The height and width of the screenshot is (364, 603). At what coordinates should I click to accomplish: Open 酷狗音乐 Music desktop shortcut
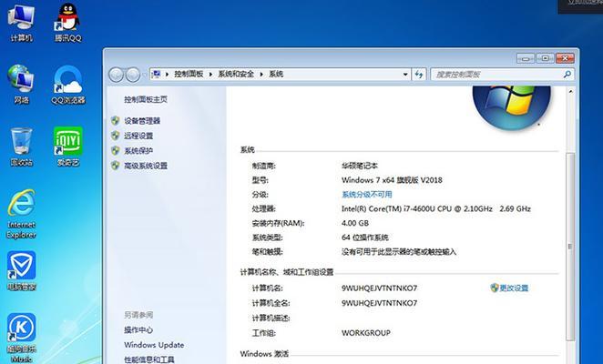(x=21, y=339)
